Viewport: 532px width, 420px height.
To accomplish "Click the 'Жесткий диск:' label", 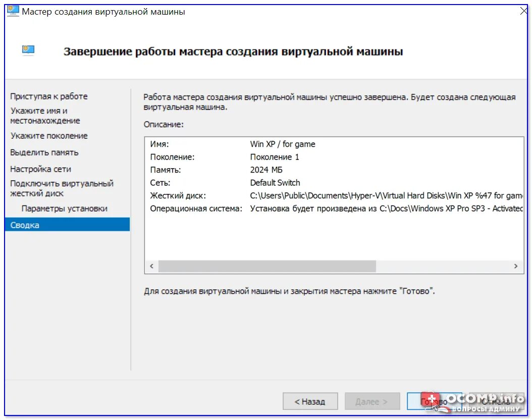I will tap(178, 196).
